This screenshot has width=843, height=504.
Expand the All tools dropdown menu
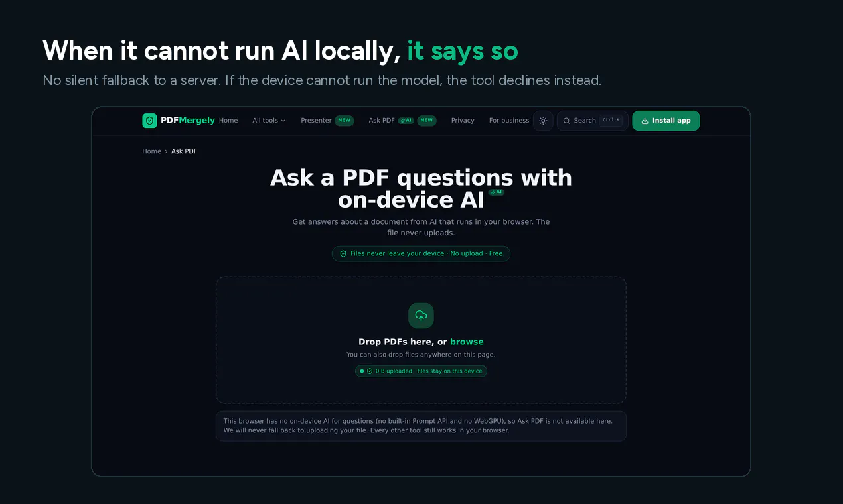pyautogui.click(x=269, y=121)
